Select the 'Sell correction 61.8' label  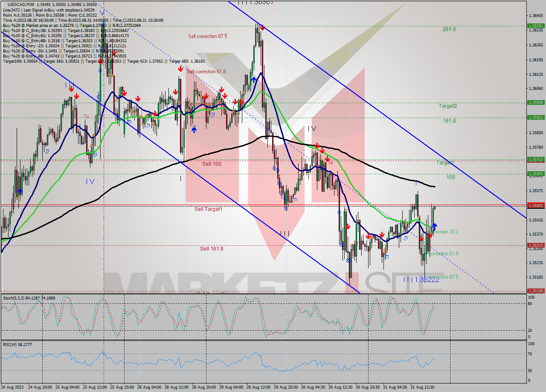tap(206, 72)
